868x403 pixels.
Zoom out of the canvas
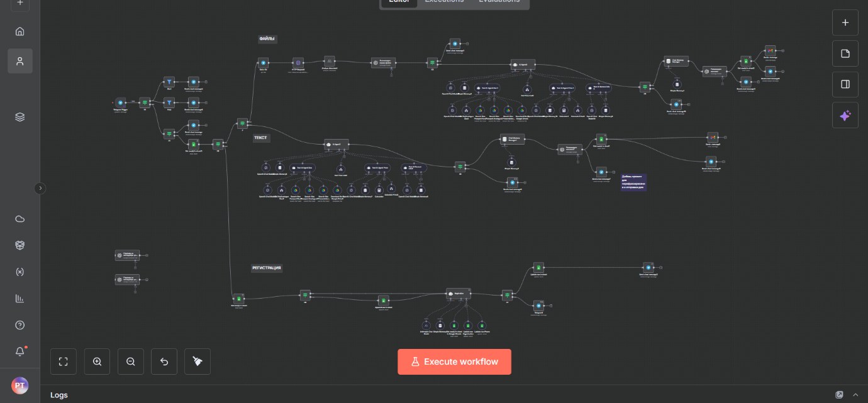pos(130,362)
